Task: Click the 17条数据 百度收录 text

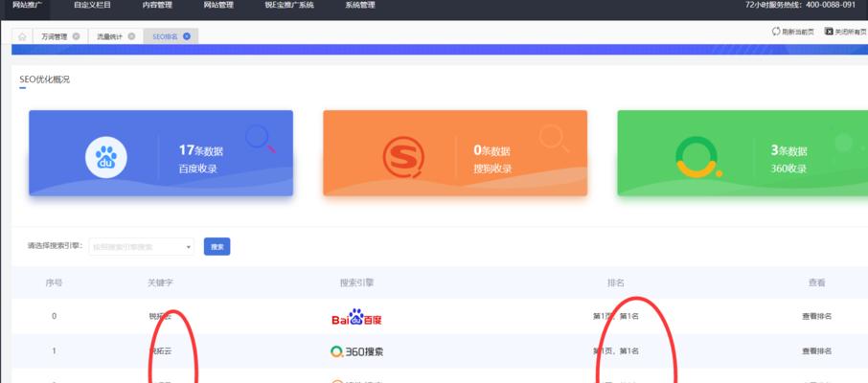Action: [201, 159]
